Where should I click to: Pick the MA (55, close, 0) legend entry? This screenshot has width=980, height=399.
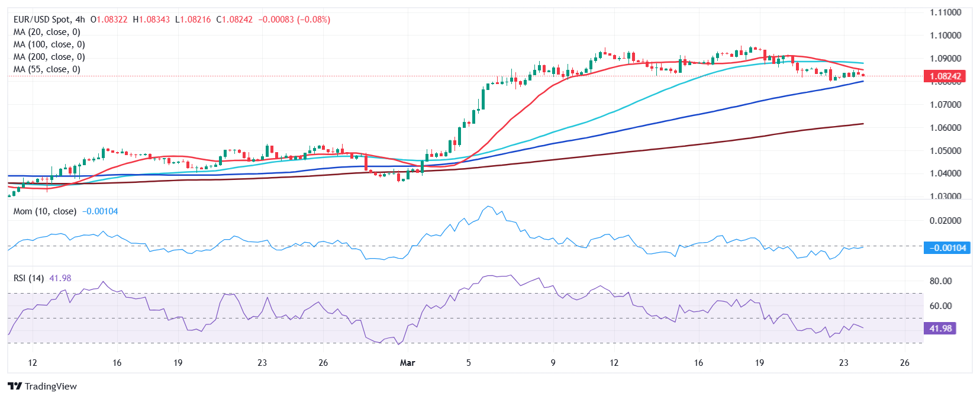click(47, 69)
